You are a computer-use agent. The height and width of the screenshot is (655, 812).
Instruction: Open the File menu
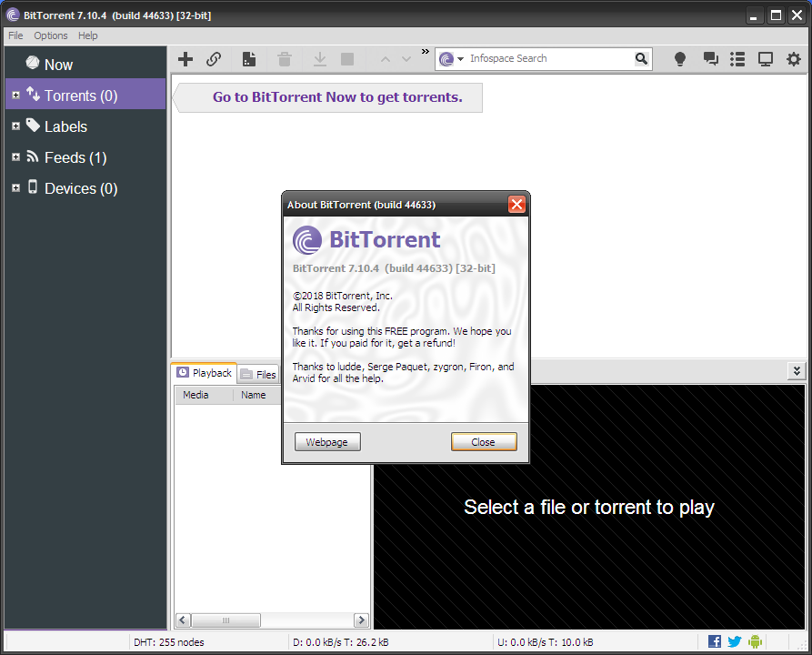15,35
